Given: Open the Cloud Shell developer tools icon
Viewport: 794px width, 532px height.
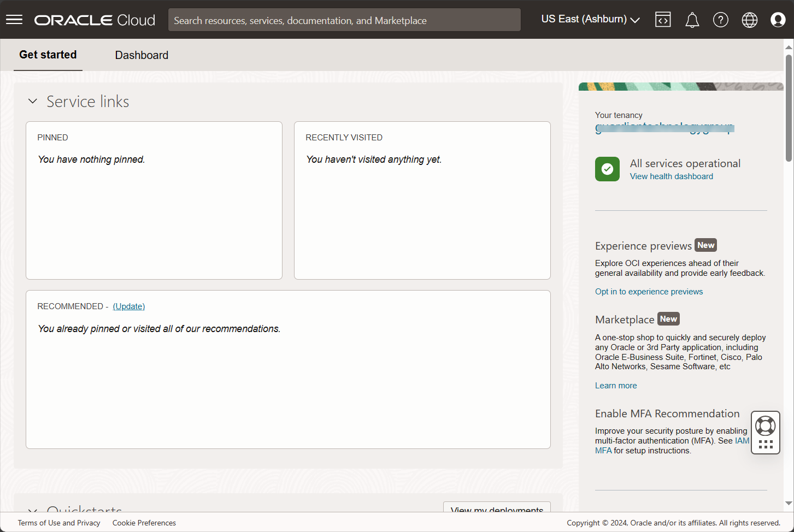Looking at the screenshot, I should click(663, 20).
